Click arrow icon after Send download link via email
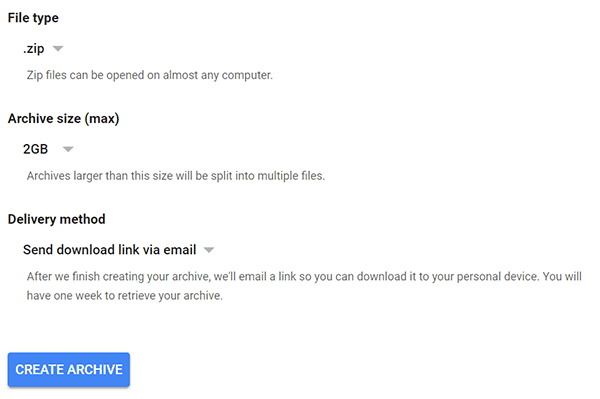 tap(209, 250)
